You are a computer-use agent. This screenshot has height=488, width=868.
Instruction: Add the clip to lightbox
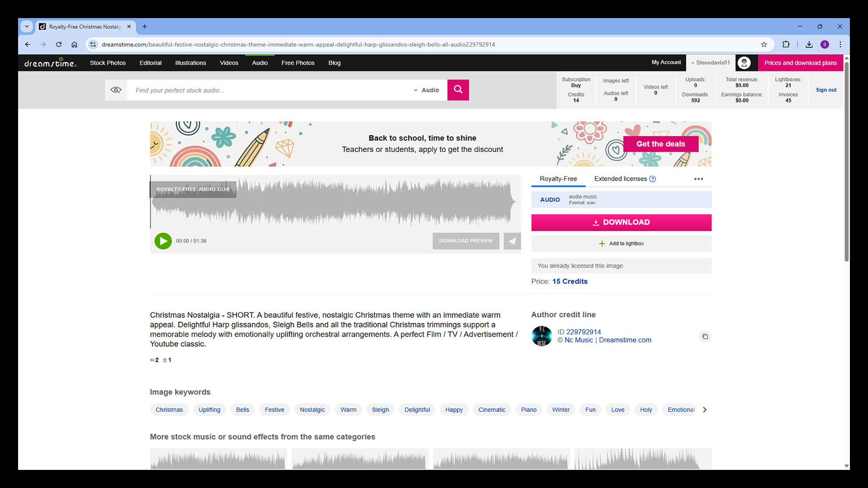click(621, 244)
